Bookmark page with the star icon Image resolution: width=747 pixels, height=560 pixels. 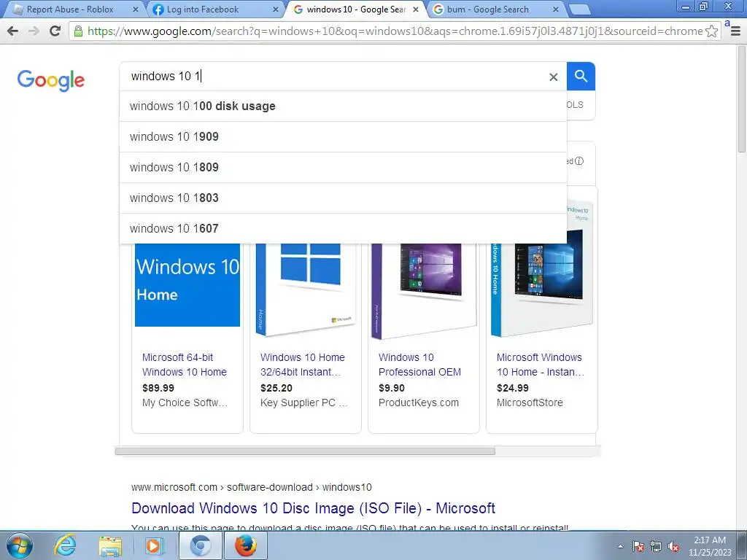(x=711, y=31)
